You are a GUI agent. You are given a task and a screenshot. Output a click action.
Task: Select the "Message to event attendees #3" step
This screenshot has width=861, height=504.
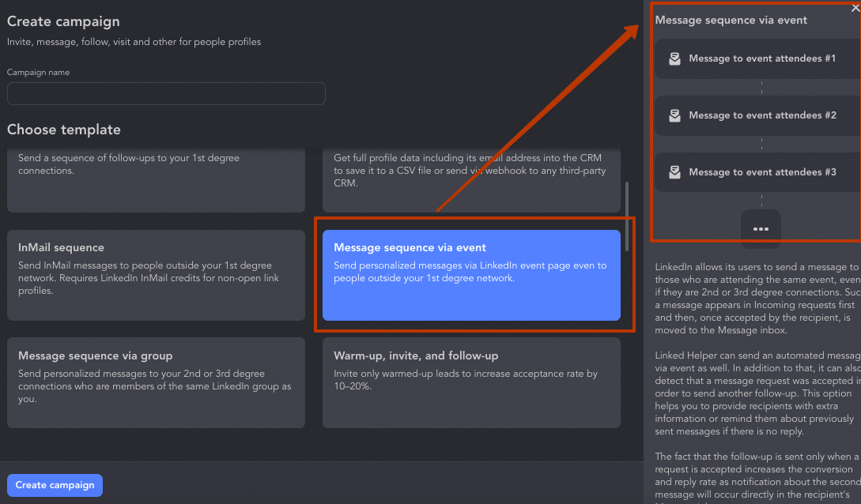pyautogui.click(x=759, y=172)
